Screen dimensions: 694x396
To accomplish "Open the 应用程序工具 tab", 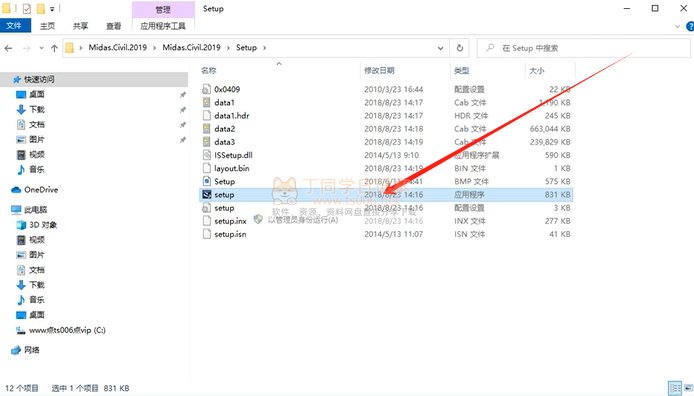I will coord(163,26).
